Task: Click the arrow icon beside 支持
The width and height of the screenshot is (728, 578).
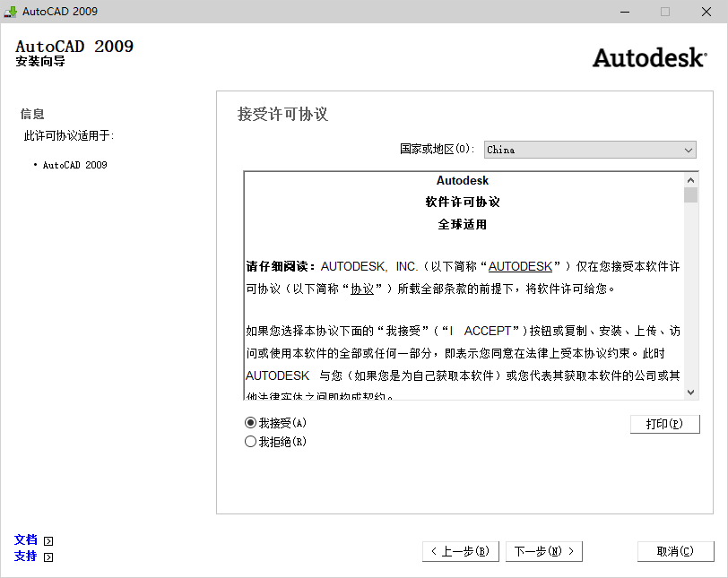Action: [48, 556]
